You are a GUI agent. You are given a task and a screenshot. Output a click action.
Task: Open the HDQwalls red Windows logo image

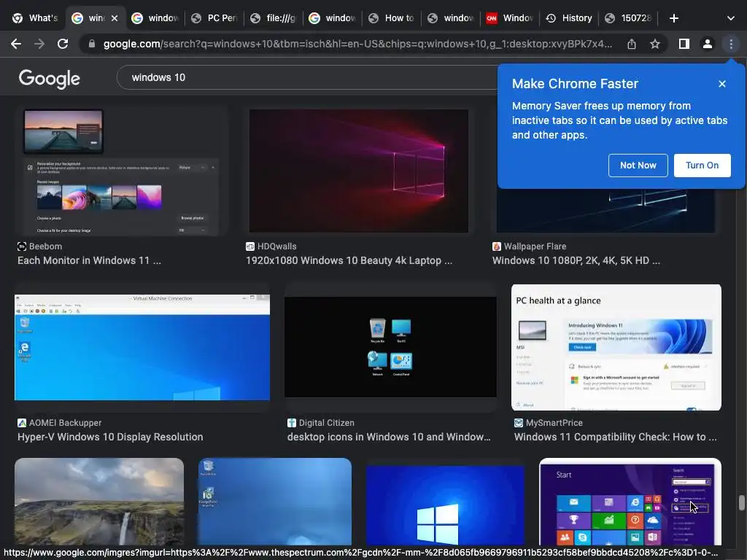click(x=359, y=171)
